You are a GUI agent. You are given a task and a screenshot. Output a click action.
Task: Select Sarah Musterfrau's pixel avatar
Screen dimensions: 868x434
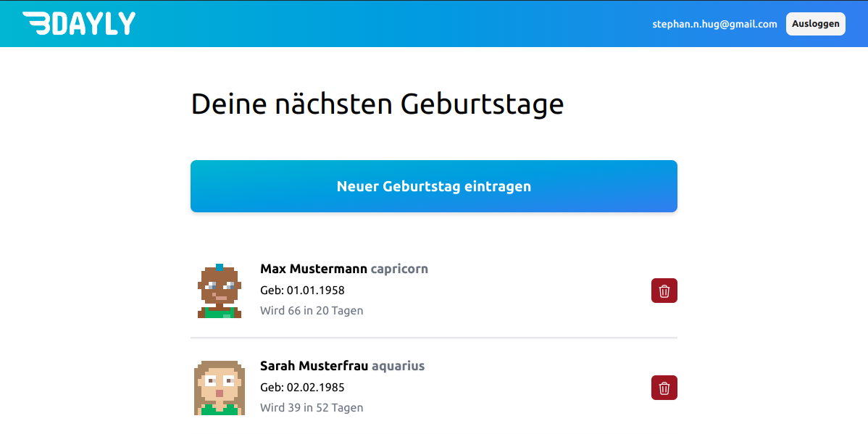(219, 388)
